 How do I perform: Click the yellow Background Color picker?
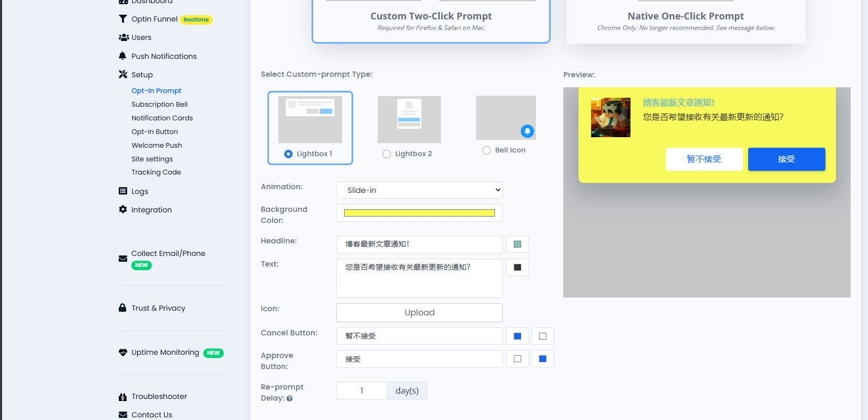[419, 213]
